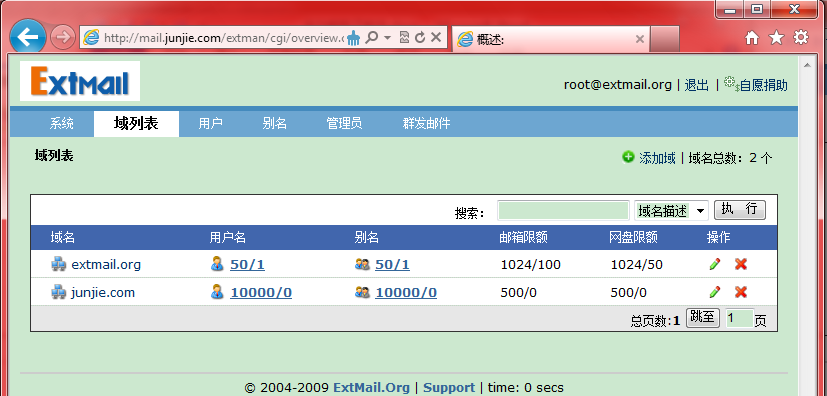The height and width of the screenshot is (396, 827).
Task: Open the 别名 tab
Action: click(275, 124)
